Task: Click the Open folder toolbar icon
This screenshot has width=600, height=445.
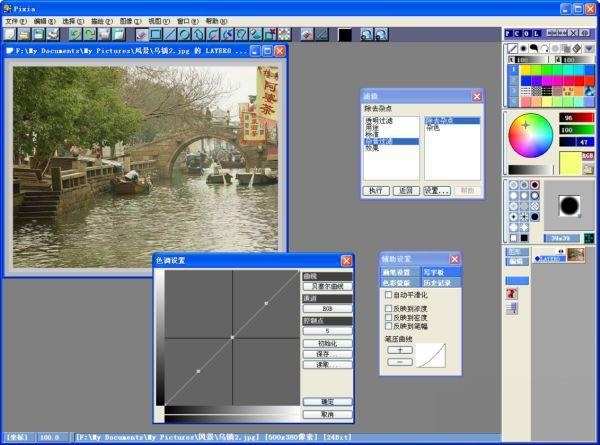Action: pyautogui.click(x=24, y=35)
